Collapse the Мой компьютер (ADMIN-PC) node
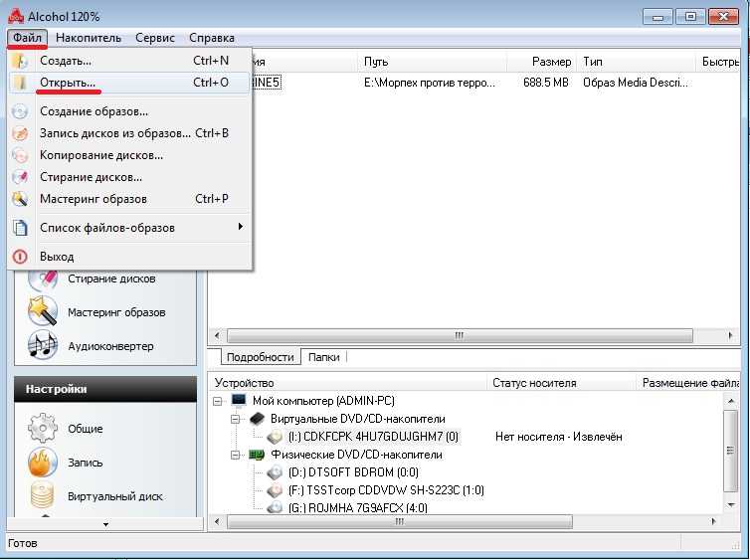This screenshot has height=560, width=750. 218,401
